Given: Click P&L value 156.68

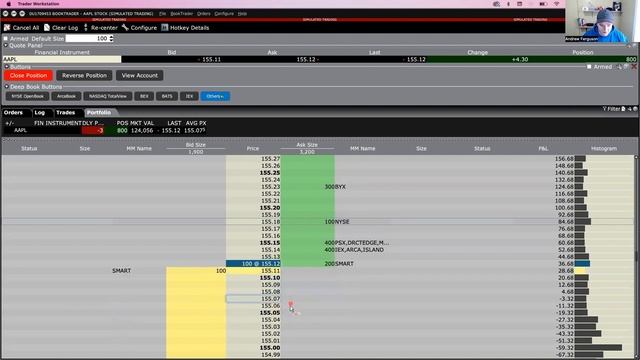Looking at the screenshot, I should pos(564,159).
